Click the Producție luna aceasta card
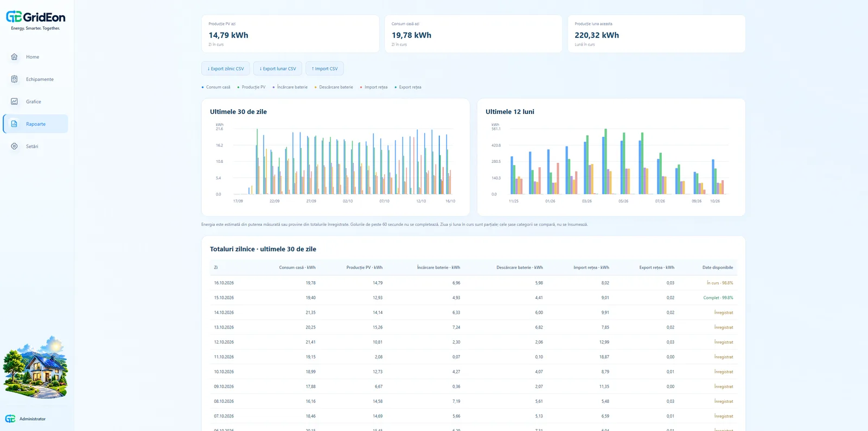The image size is (868, 431). click(x=656, y=34)
